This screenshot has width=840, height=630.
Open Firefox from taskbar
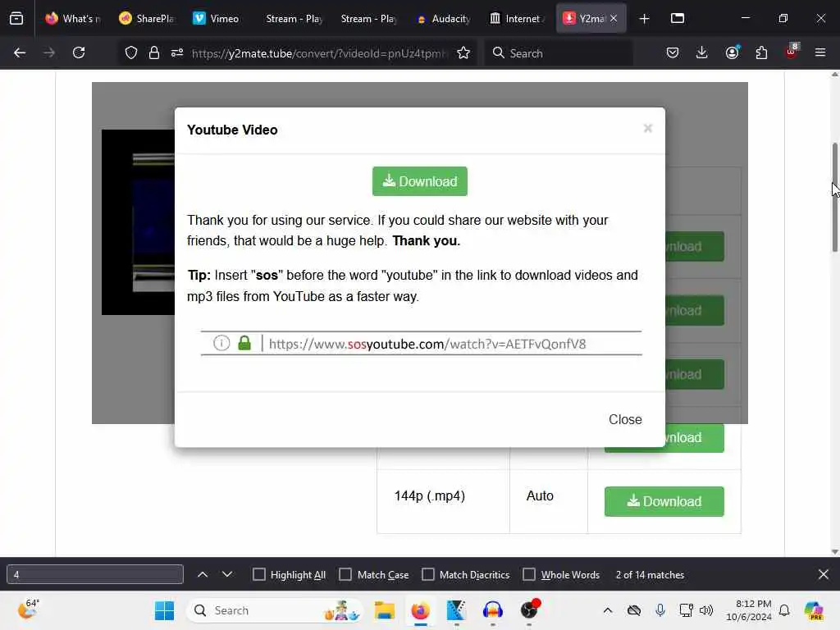point(421,610)
